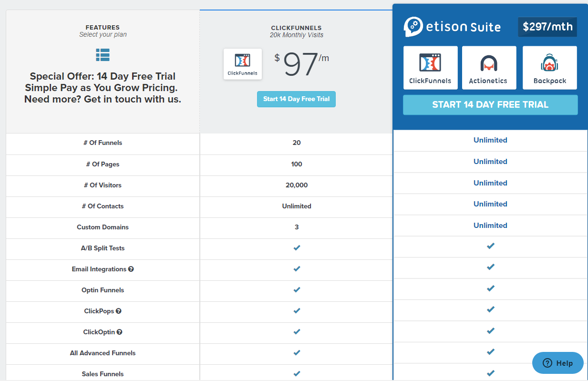Click ClickFunnels 'Unlimited' value for contacts

[x=297, y=206]
